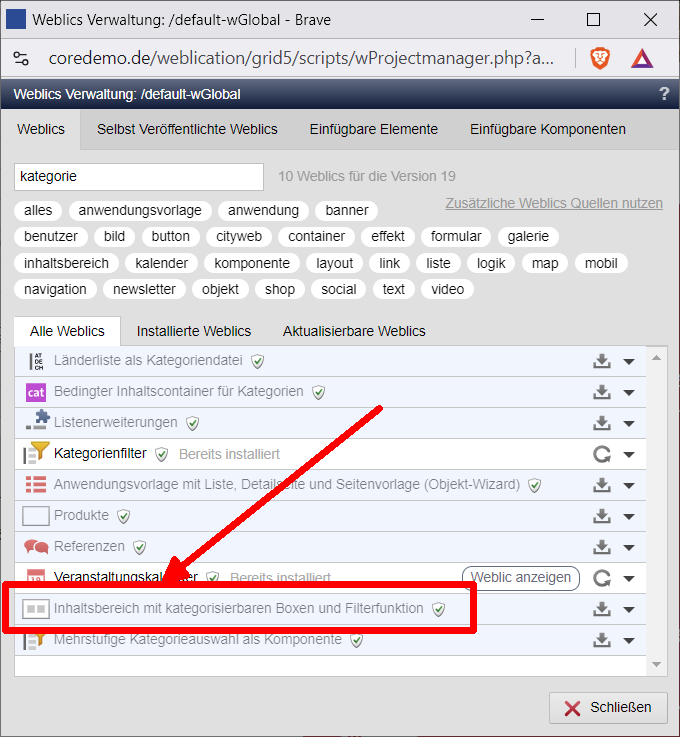
Task: Open the Einfügbare Komponenten tab
Action: [548, 129]
